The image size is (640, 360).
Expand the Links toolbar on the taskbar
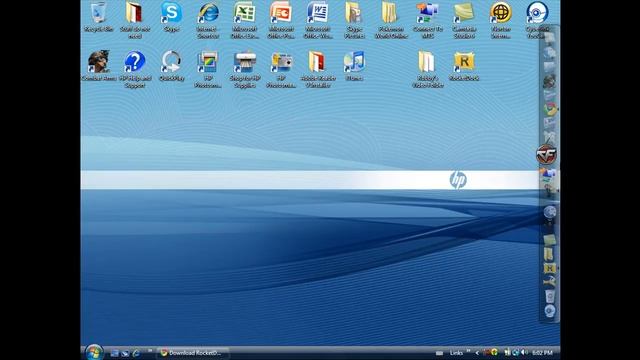[x=468, y=351]
